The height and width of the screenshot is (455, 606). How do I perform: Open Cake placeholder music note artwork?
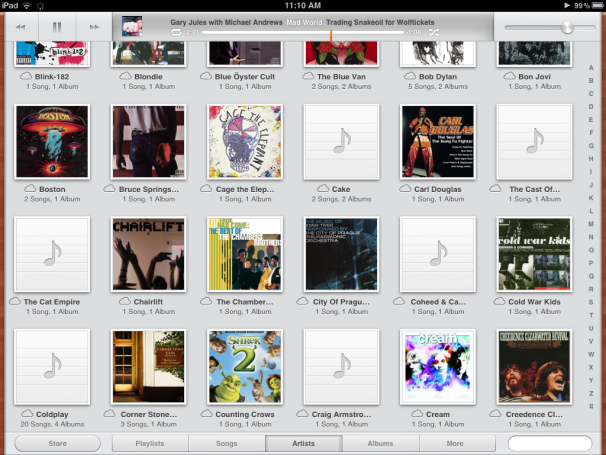[x=341, y=141]
